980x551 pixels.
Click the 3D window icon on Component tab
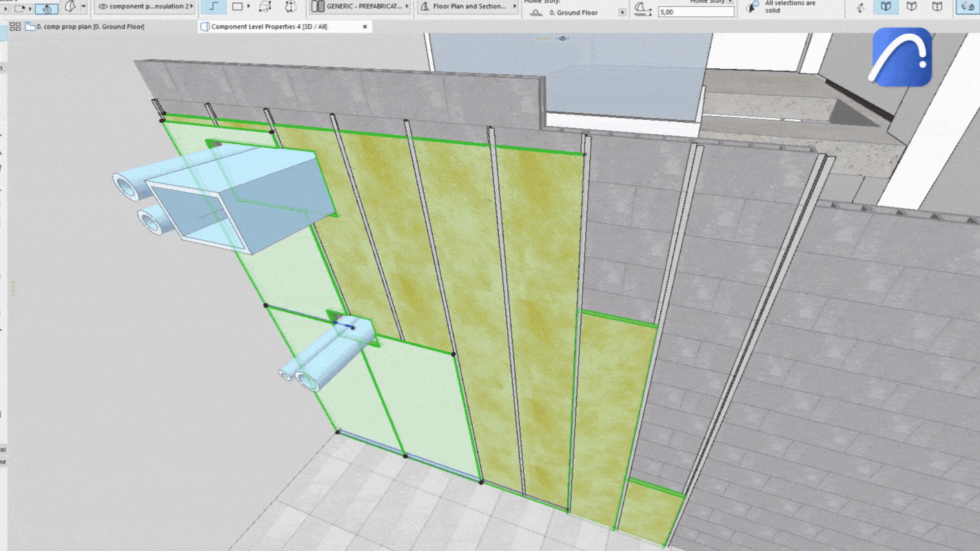(x=204, y=27)
